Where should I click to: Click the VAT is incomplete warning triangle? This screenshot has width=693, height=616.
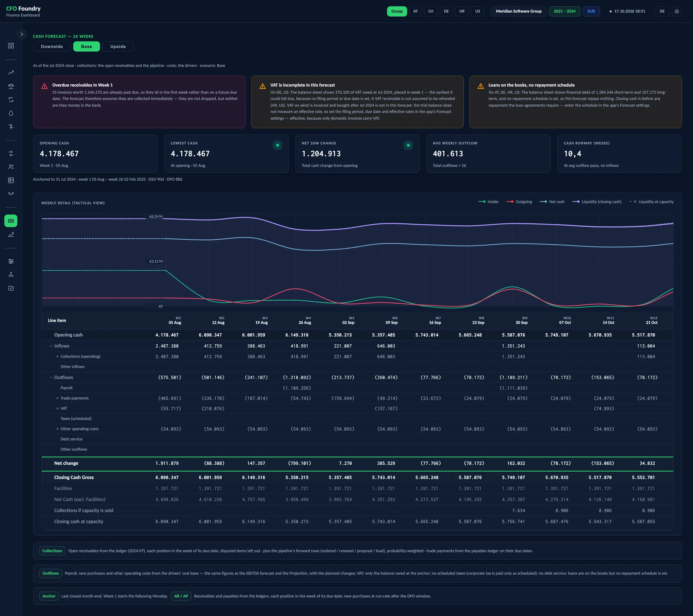click(x=262, y=86)
